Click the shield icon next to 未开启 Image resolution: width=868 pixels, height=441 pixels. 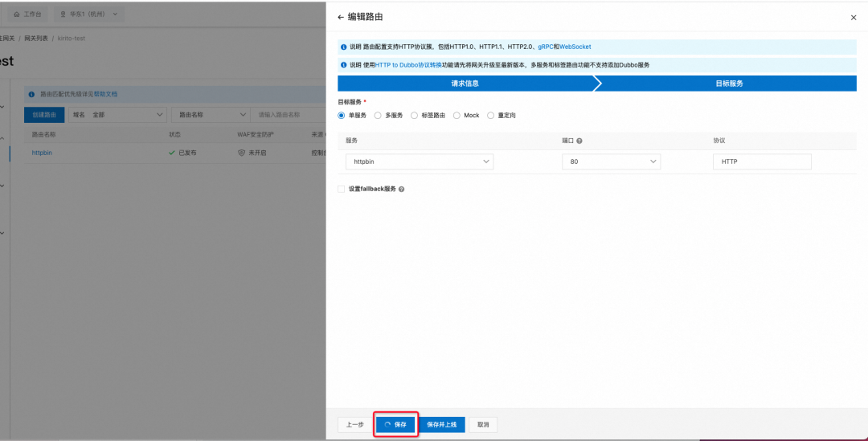241,153
